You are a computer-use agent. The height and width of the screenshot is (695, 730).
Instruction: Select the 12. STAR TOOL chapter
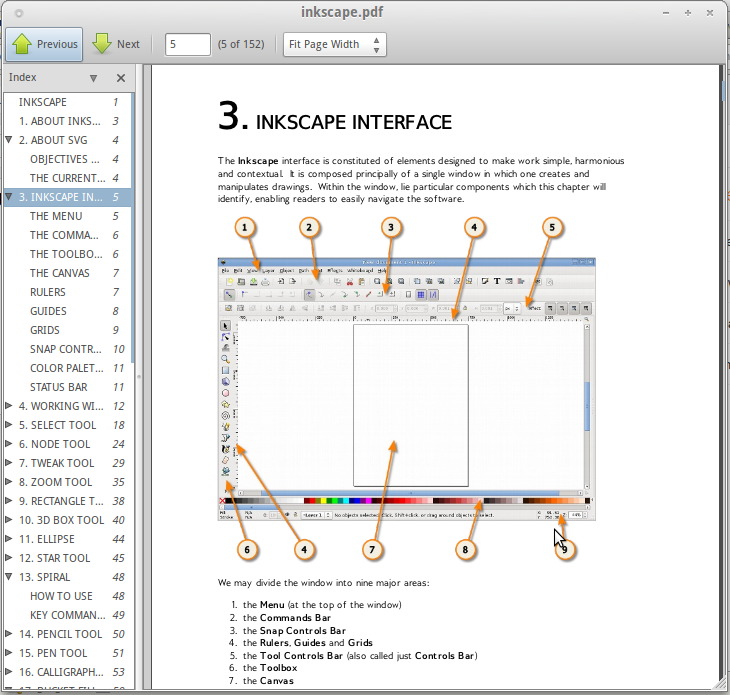[x=68, y=558]
